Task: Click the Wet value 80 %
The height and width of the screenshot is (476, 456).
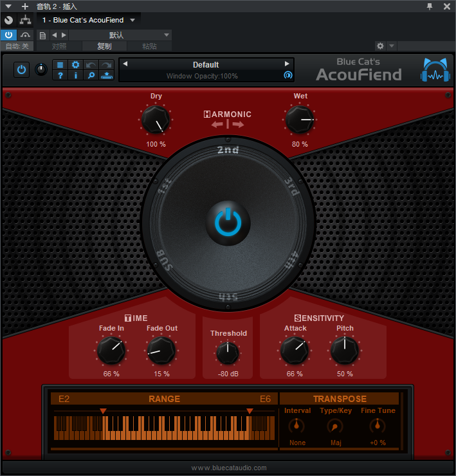Action: pos(300,144)
